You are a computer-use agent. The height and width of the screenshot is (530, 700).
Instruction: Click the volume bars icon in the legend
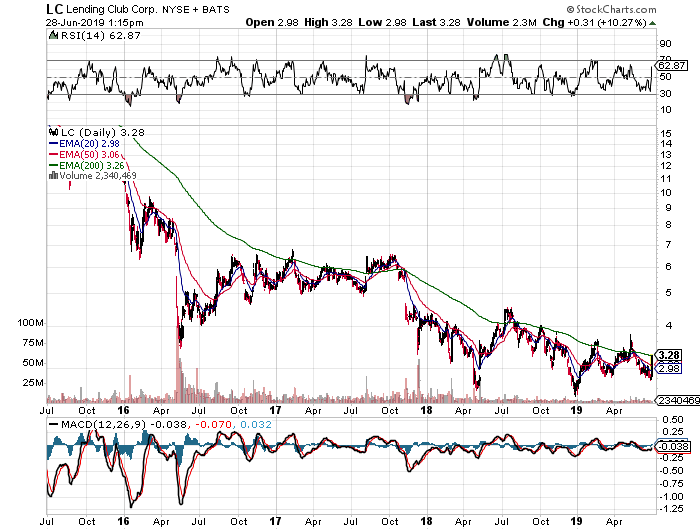pyautogui.click(x=53, y=175)
